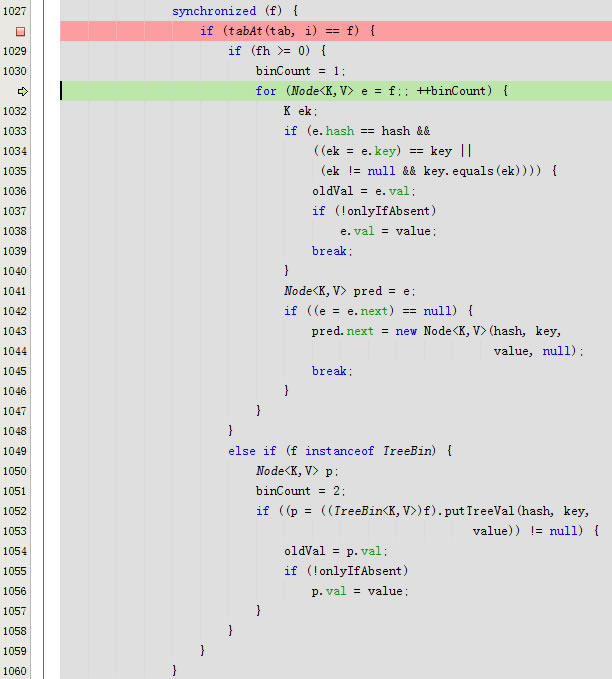
Task: Toggle the red breakpoint marker in the gutter
Action: coord(20,31)
